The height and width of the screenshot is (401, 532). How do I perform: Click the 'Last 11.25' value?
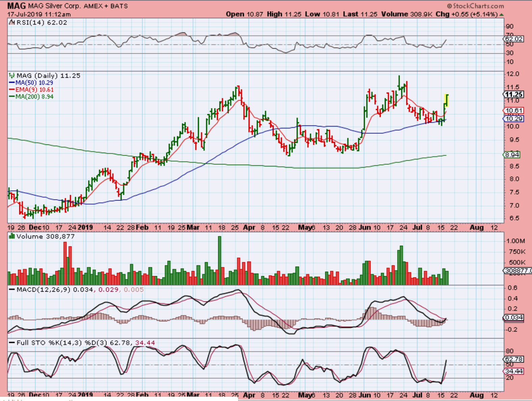point(360,14)
